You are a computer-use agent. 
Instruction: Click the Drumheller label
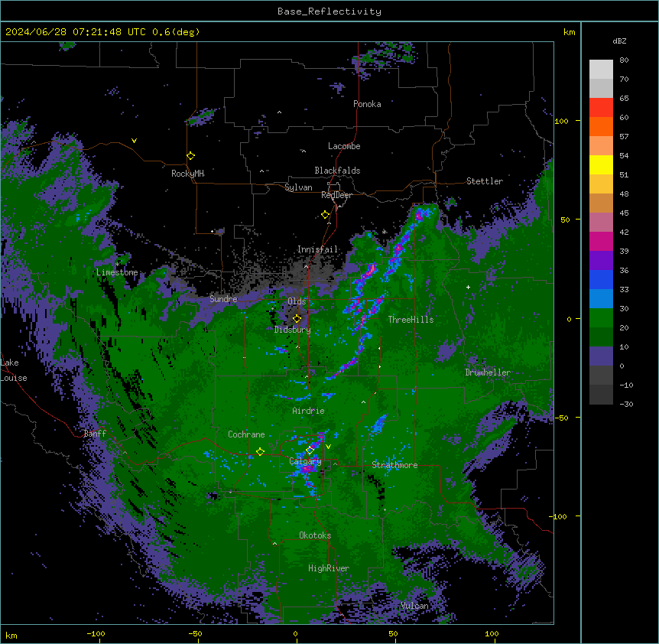click(488, 372)
